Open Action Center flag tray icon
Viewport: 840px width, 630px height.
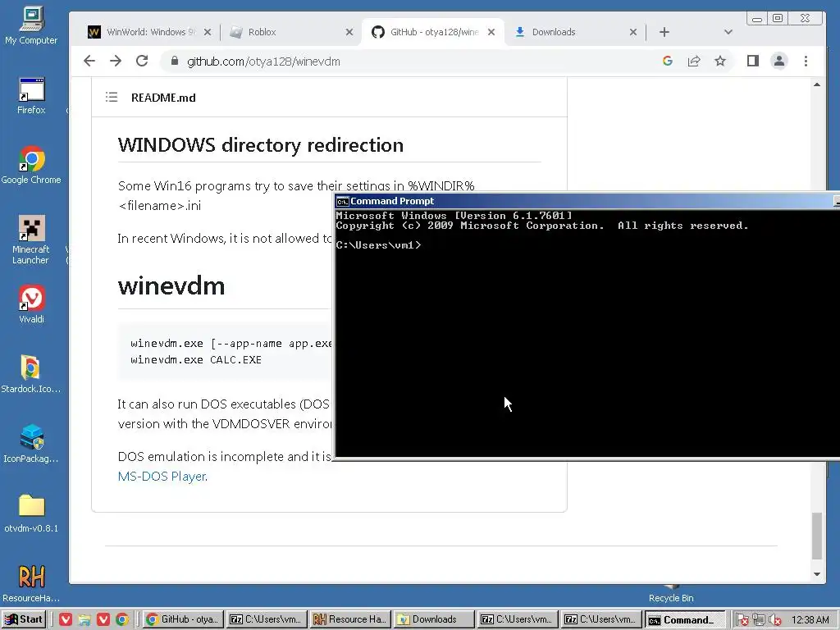742,620
